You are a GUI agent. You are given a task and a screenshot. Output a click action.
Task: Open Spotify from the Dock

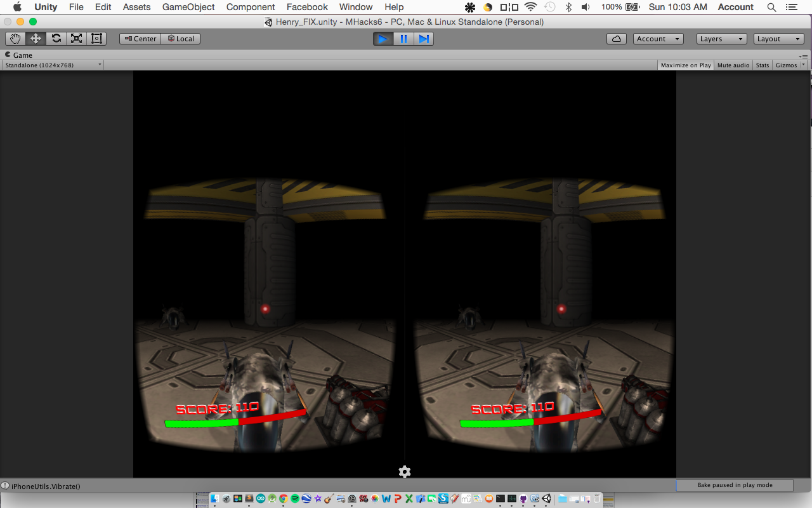coord(295,498)
